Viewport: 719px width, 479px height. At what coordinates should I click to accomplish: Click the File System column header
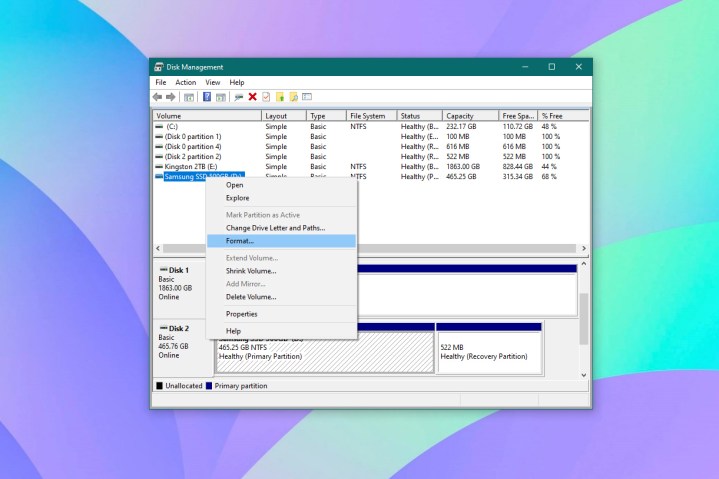[371, 116]
